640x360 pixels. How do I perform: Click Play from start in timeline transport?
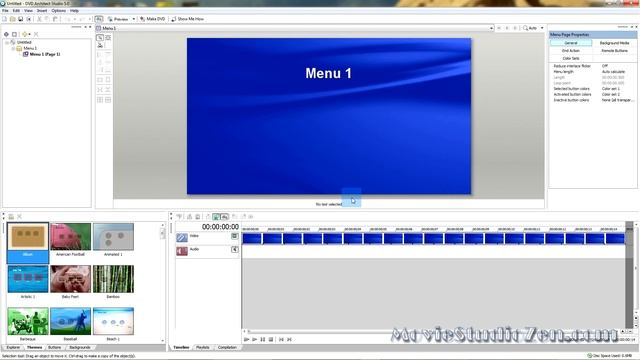pos(247,339)
